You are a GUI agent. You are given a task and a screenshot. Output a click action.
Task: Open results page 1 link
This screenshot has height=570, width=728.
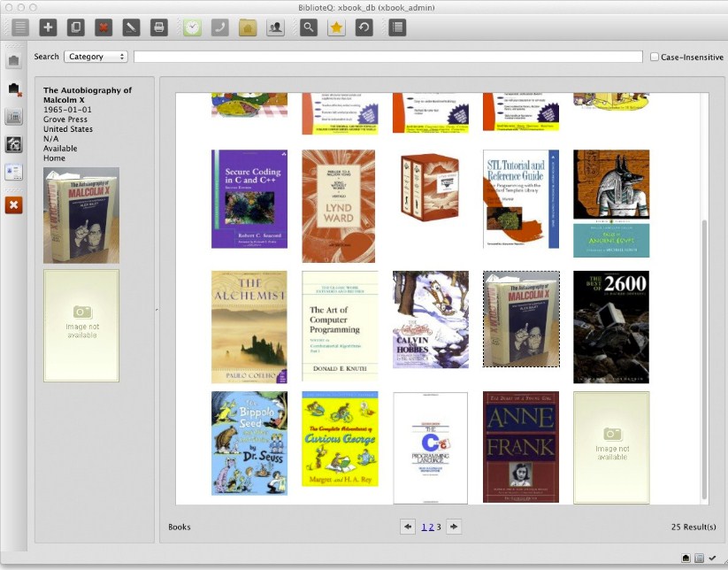coord(424,527)
